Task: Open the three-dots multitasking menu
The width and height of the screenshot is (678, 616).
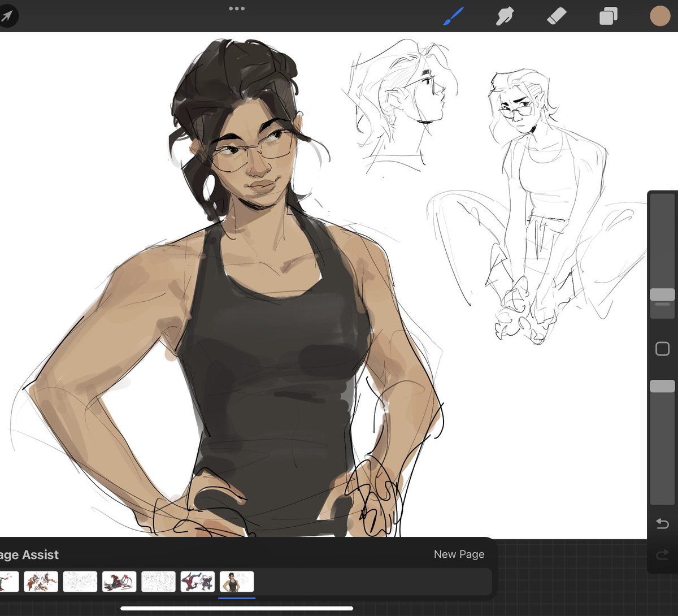Action: [x=237, y=8]
